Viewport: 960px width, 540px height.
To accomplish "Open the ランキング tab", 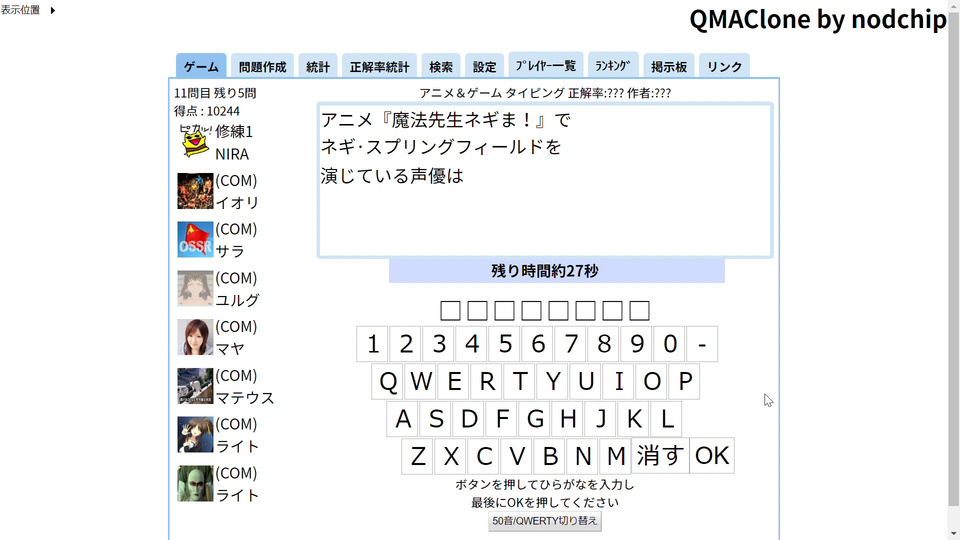I will tap(613, 65).
